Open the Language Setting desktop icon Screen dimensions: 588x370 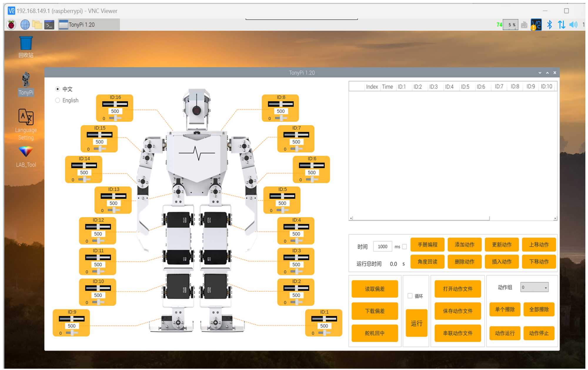26,117
